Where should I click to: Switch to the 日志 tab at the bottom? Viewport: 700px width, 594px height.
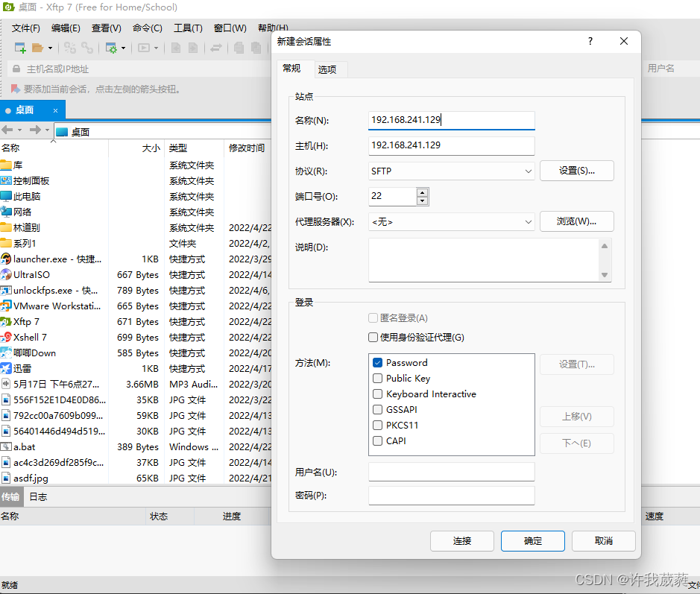[x=39, y=496]
